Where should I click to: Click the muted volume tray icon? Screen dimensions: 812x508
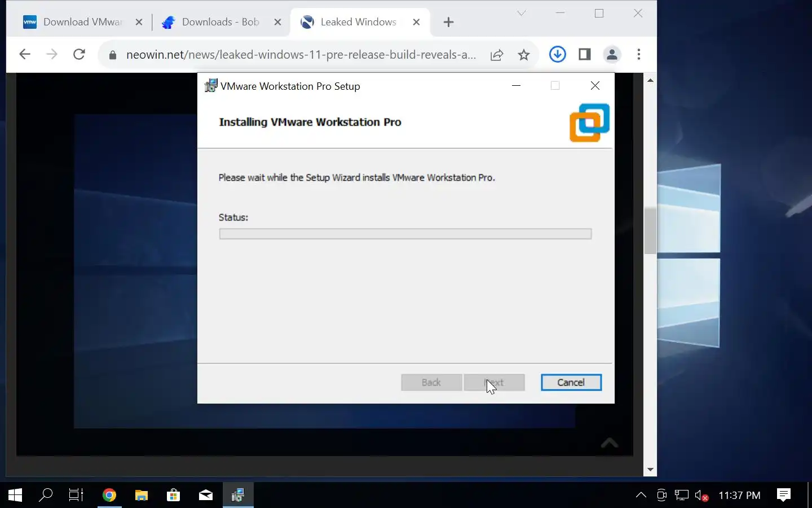coord(701,495)
